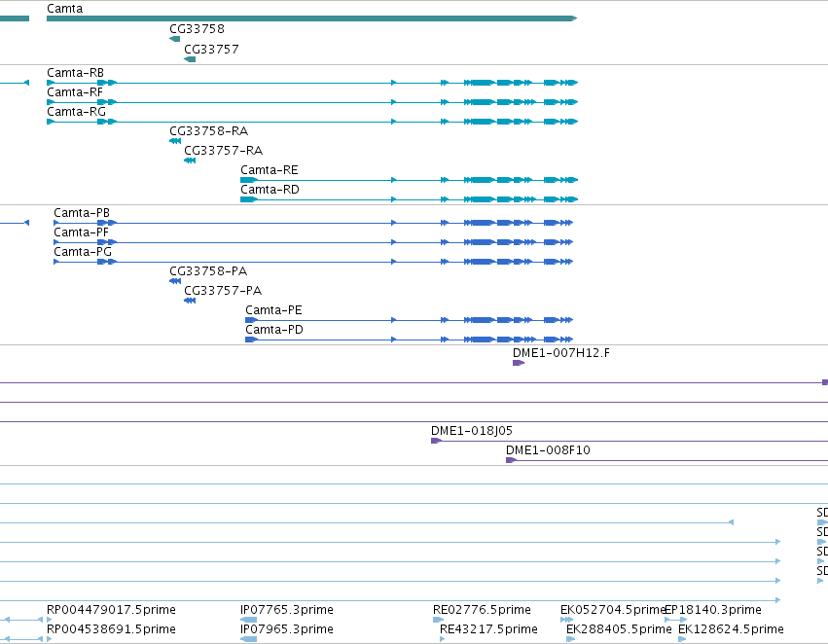The image size is (828, 644).
Task: Click the CG33758-RA transcript label
Action: click(x=208, y=131)
